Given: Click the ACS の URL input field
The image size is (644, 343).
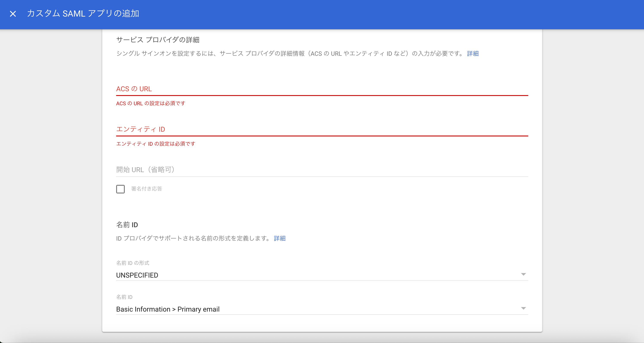Looking at the screenshot, I should pos(322,89).
